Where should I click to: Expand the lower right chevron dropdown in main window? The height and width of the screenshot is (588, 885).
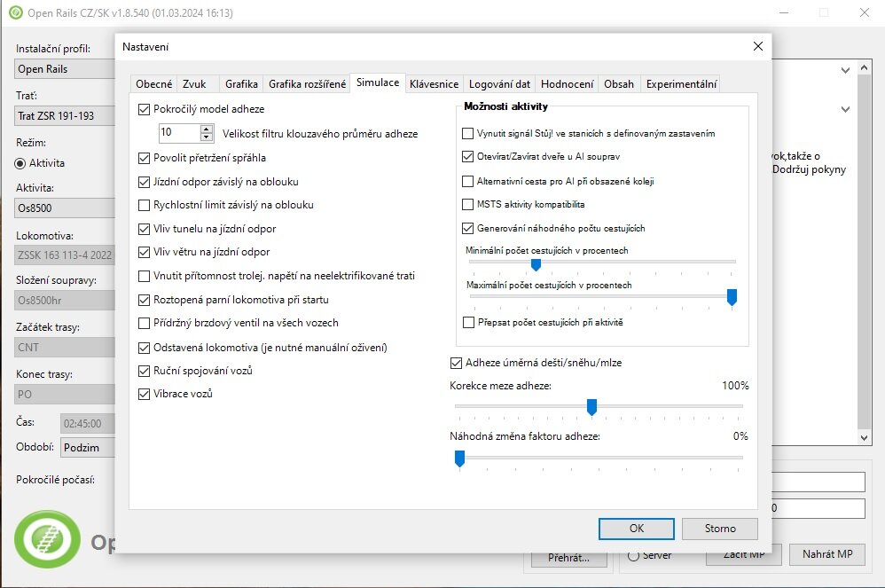(845, 109)
